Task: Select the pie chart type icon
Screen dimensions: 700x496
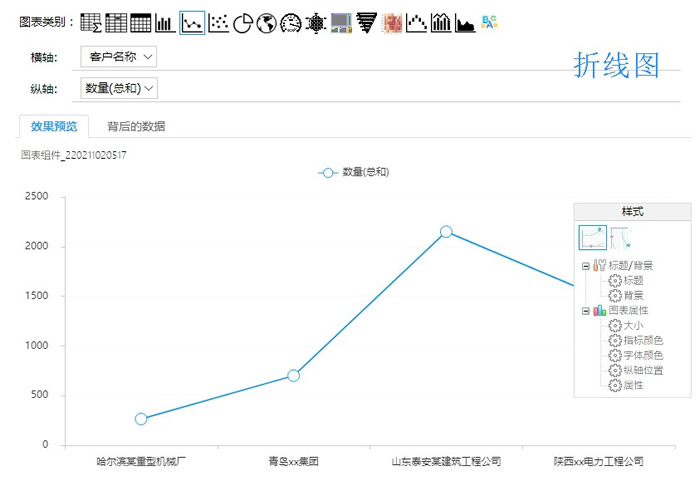Action: tap(242, 22)
